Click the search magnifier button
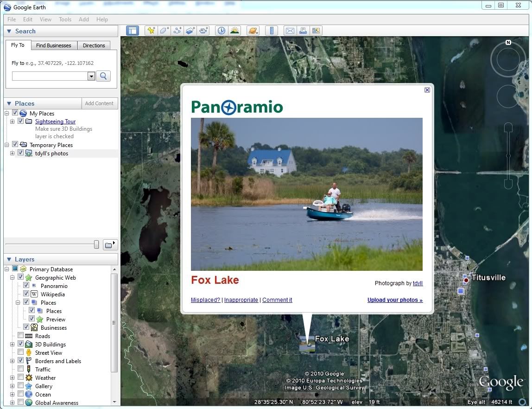Viewport: 532px width, 409px height. [x=103, y=76]
